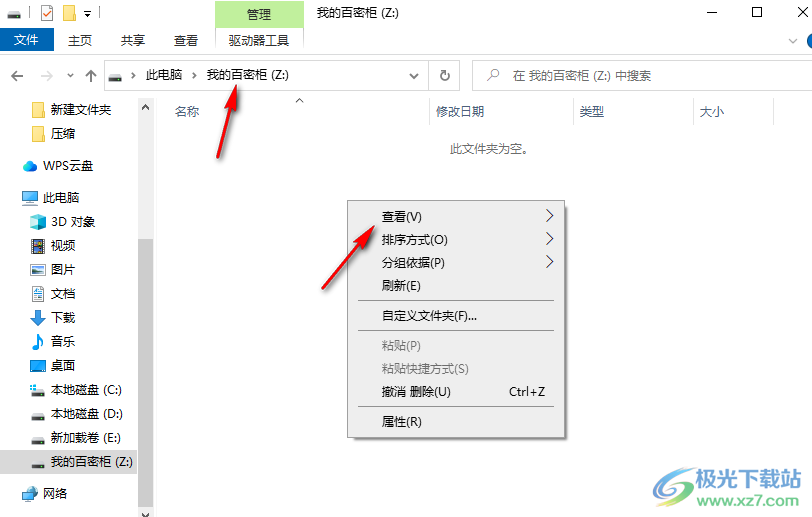Click the sidebar scrollbar up arrow
The width and height of the screenshot is (812, 517).
(x=146, y=107)
